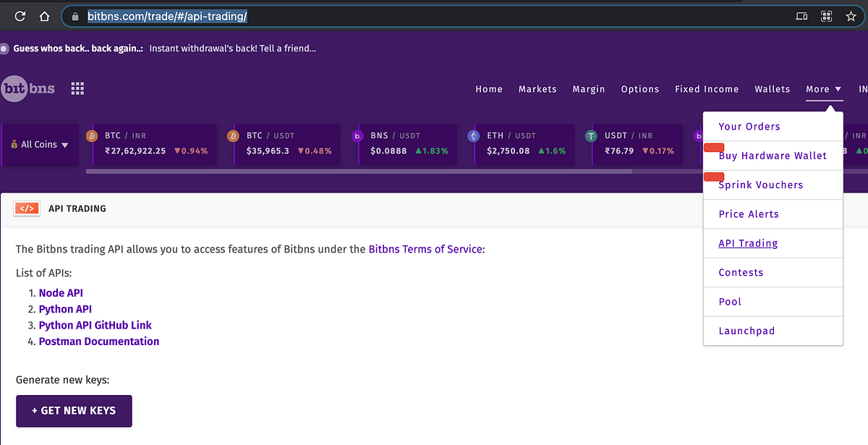Image resolution: width=868 pixels, height=445 pixels.
Task: Open the Options navigation item
Action: [640, 89]
